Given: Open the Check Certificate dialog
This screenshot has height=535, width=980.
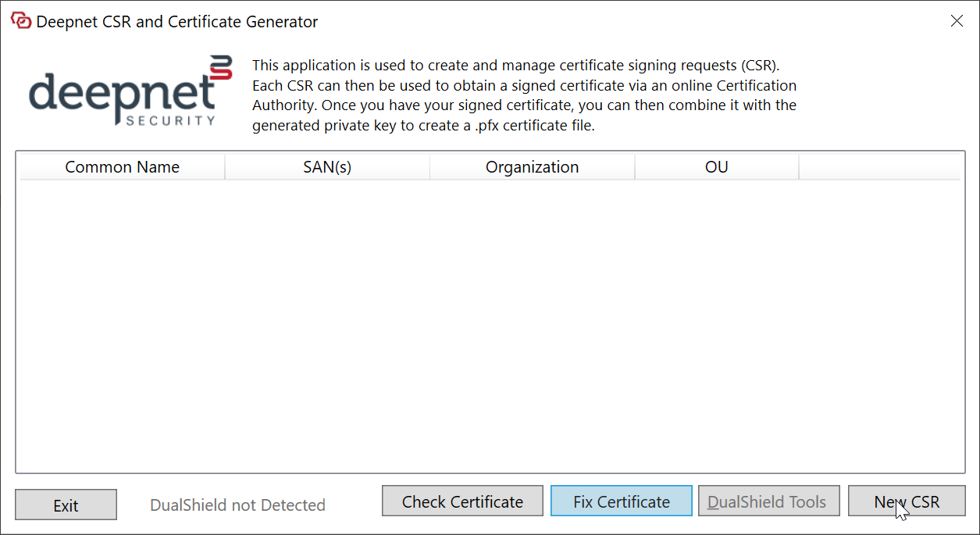Looking at the screenshot, I should [462, 501].
